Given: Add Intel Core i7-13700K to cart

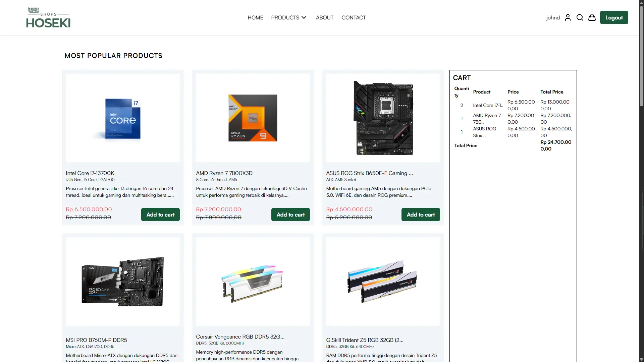Looking at the screenshot, I should 160,215.
